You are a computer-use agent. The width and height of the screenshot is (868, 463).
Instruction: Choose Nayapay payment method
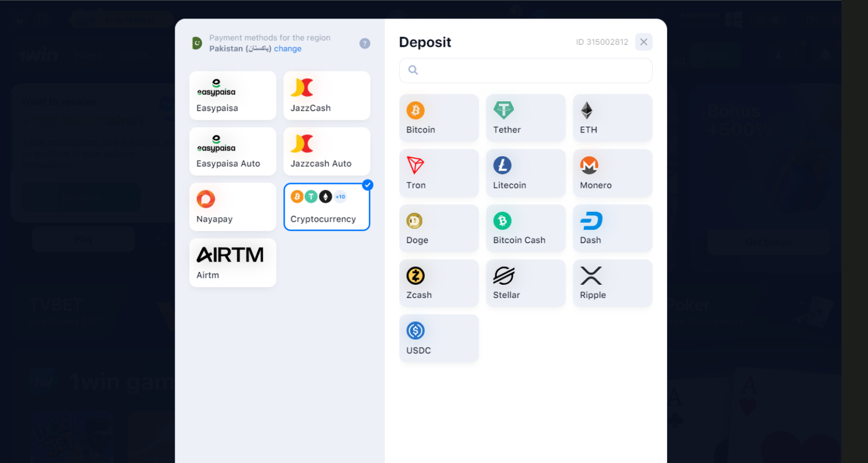coord(233,207)
